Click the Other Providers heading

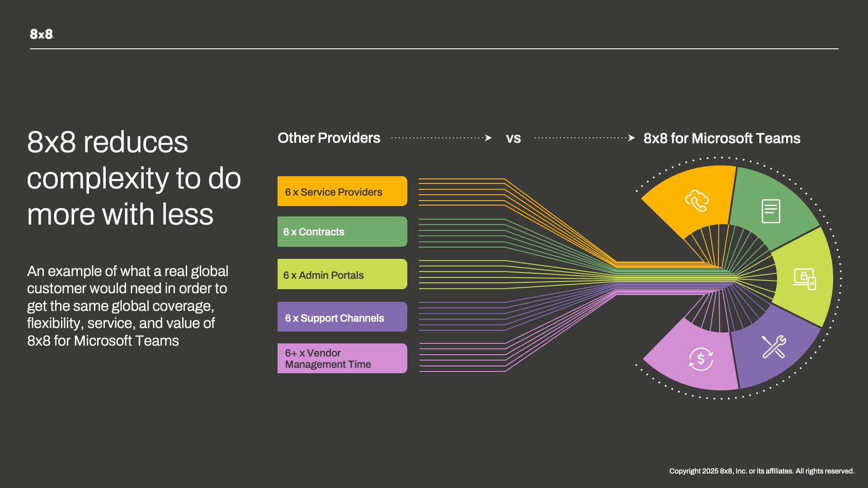(x=329, y=138)
